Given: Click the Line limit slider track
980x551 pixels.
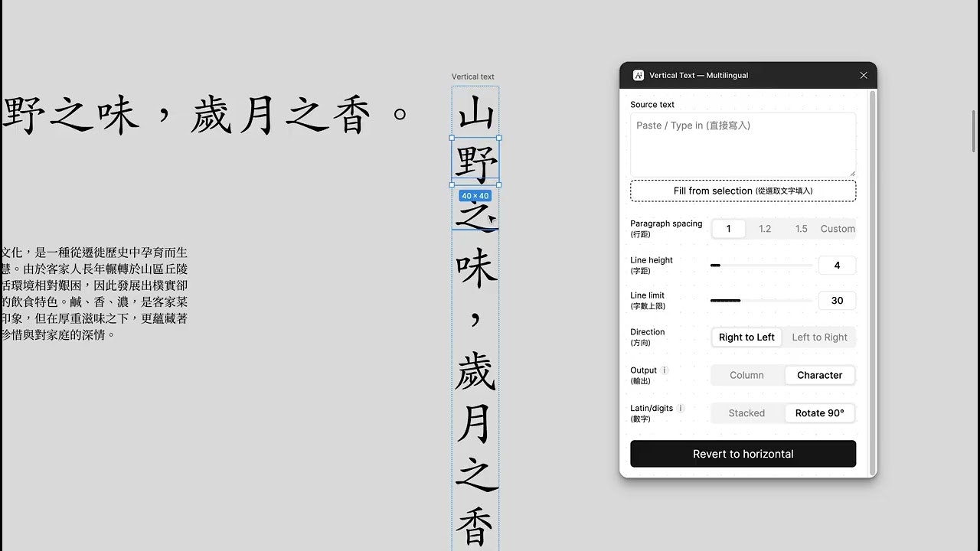Looking at the screenshot, I should click(x=762, y=300).
